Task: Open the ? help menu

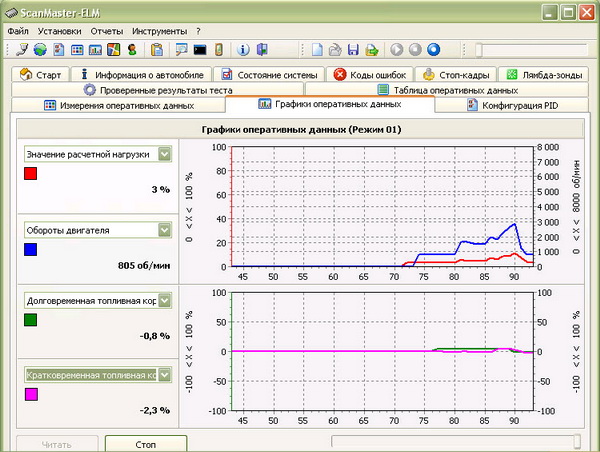Action: (198, 31)
